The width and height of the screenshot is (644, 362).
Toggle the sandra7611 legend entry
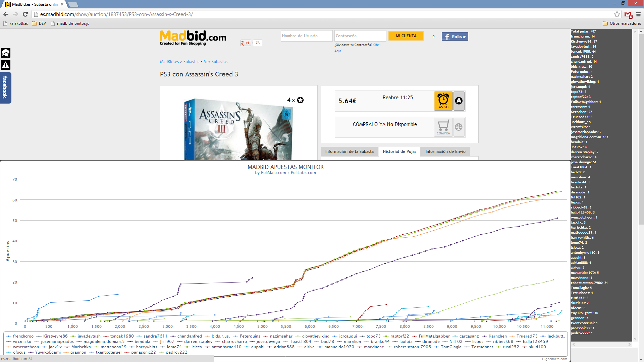click(152, 336)
